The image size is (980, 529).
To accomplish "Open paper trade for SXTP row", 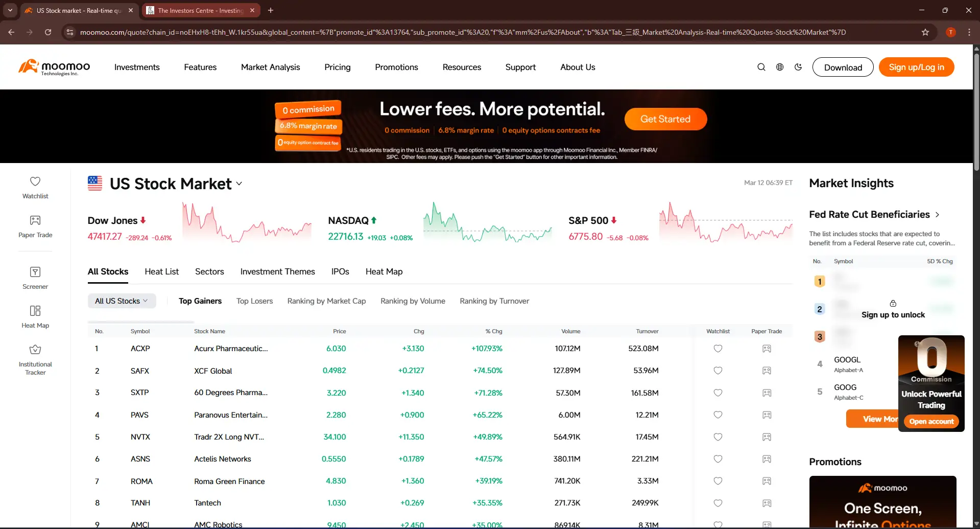I will [767, 393].
